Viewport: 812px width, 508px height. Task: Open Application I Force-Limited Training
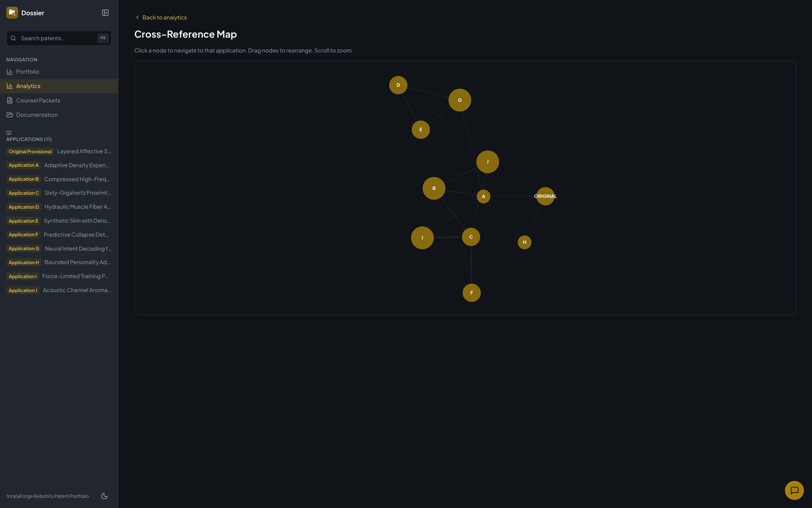59,276
